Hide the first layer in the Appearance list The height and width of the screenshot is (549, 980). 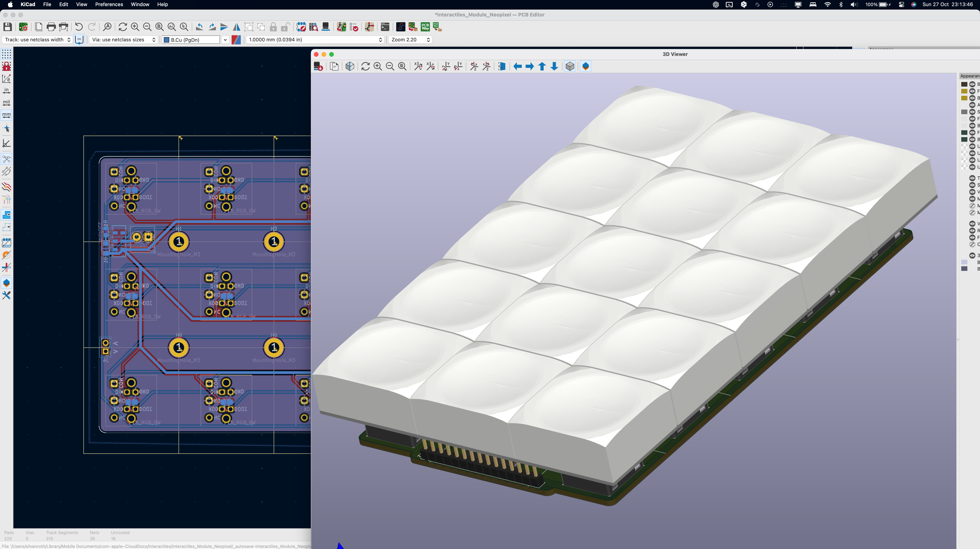click(x=972, y=84)
